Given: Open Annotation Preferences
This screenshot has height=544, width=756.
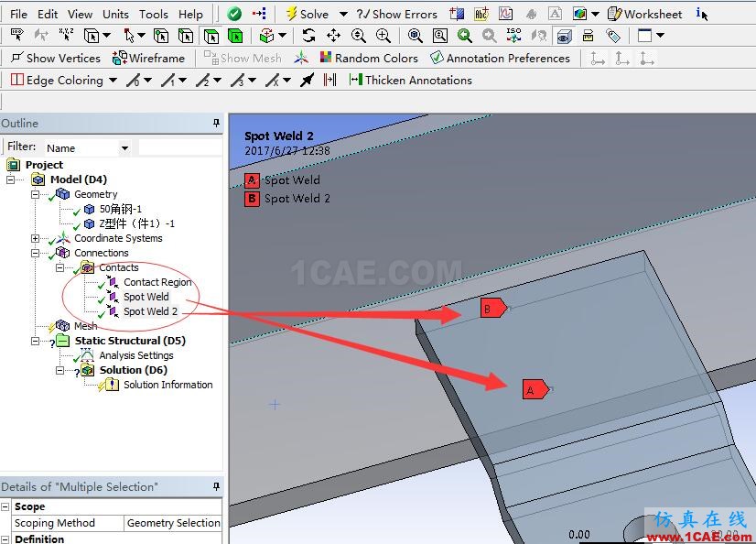Looking at the screenshot, I should (x=500, y=59).
